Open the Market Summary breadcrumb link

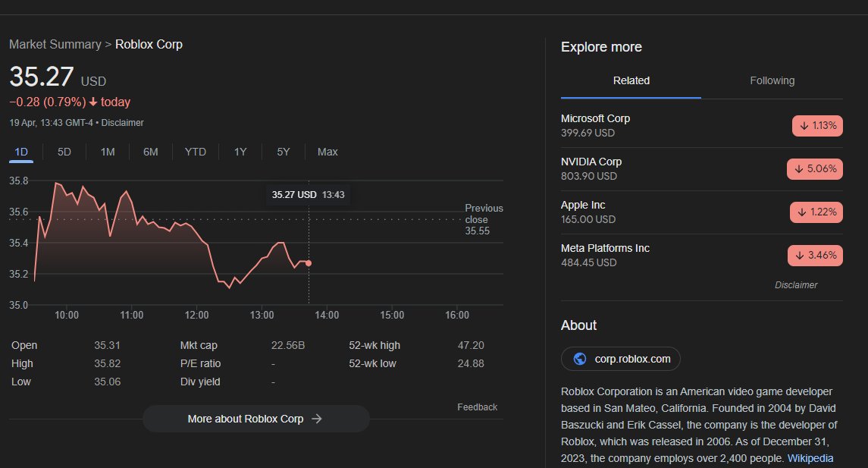coord(55,44)
